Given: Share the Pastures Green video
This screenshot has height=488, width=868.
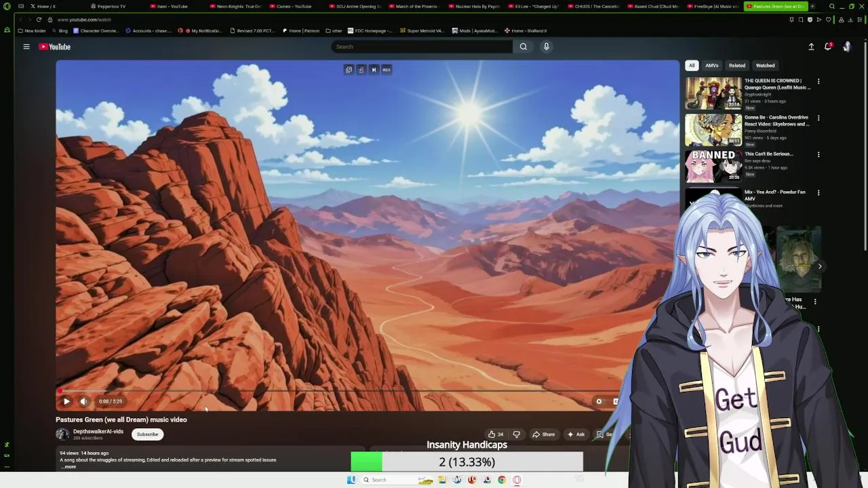Looking at the screenshot, I should (544, 434).
